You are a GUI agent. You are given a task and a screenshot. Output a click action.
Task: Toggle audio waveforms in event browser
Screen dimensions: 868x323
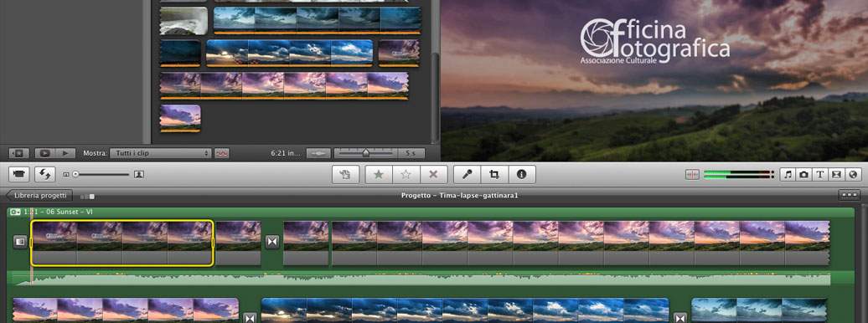[x=319, y=153]
